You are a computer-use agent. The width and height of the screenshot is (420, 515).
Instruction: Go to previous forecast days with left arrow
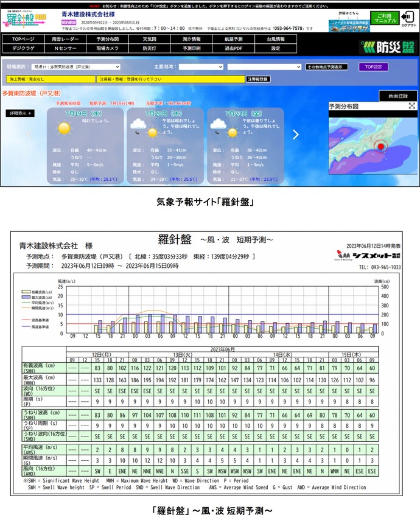coord(29,135)
